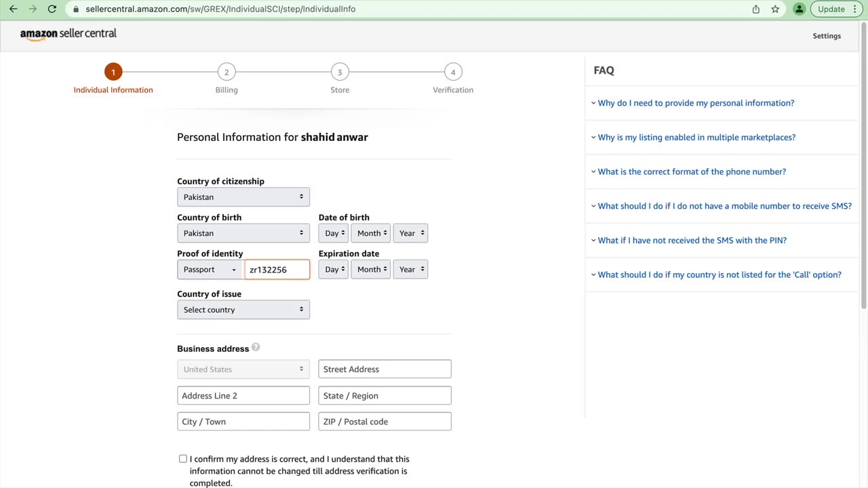Click the Store step label
Image resolution: width=868 pixels, height=488 pixels.
click(340, 90)
